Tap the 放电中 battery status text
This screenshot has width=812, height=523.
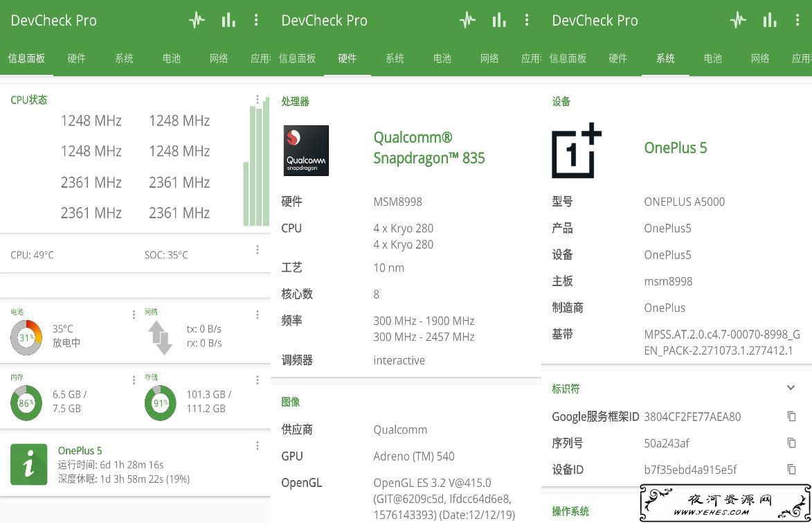click(66, 343)
